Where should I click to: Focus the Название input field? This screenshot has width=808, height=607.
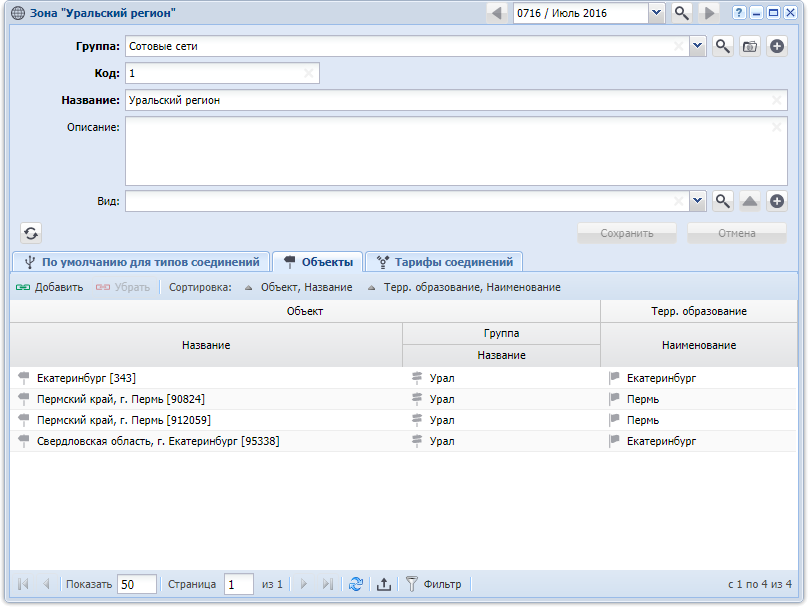(456, 100)
